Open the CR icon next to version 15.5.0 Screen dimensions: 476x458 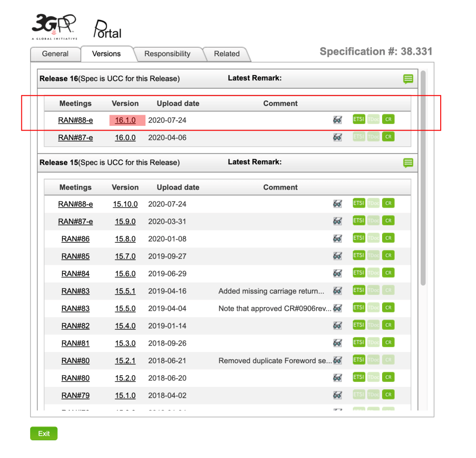coord(388,307)
